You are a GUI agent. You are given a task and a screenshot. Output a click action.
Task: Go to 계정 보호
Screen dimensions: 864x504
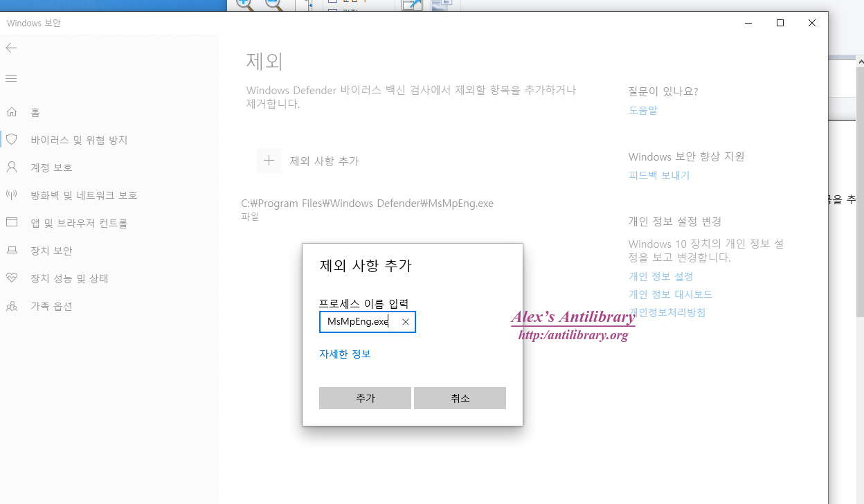(x=51, y=168)
